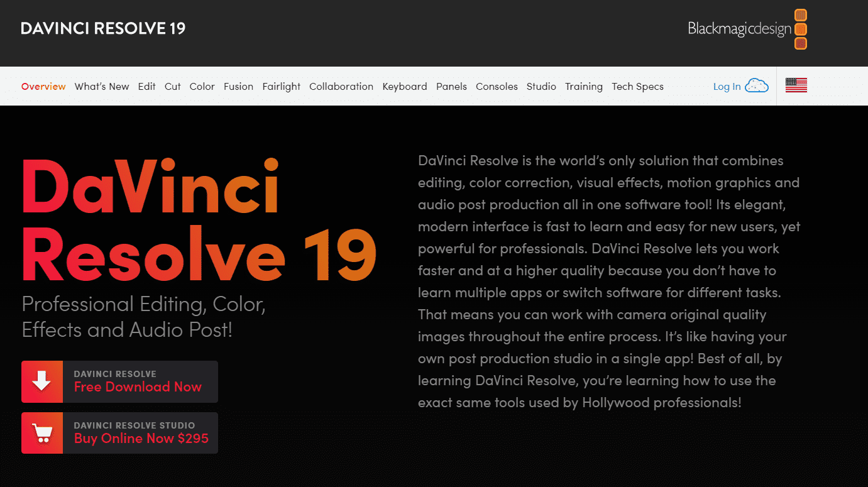Click the cloud icon beside Log In
This screenshot has height=487, width=868.
(757, 86)
